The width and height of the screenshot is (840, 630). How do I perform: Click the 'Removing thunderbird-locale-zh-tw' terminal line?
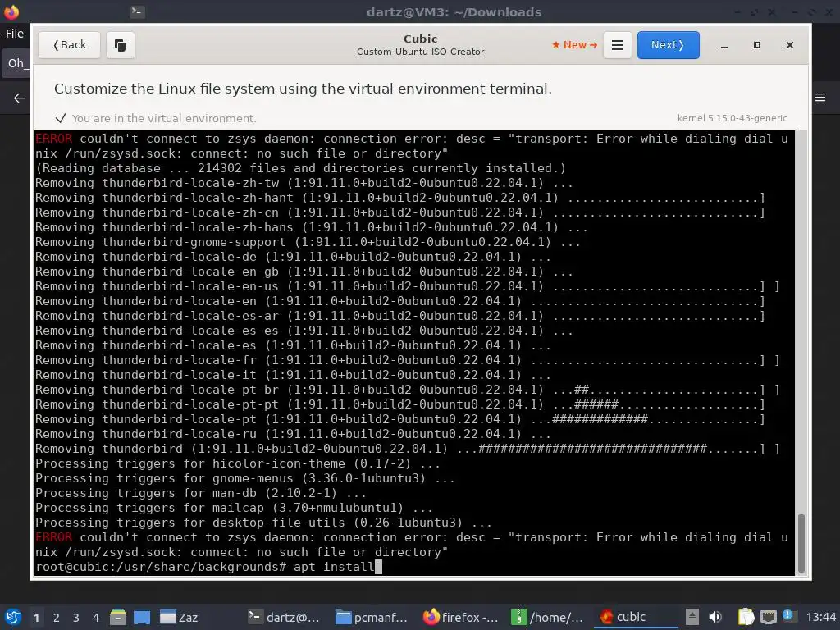(304, 183)
